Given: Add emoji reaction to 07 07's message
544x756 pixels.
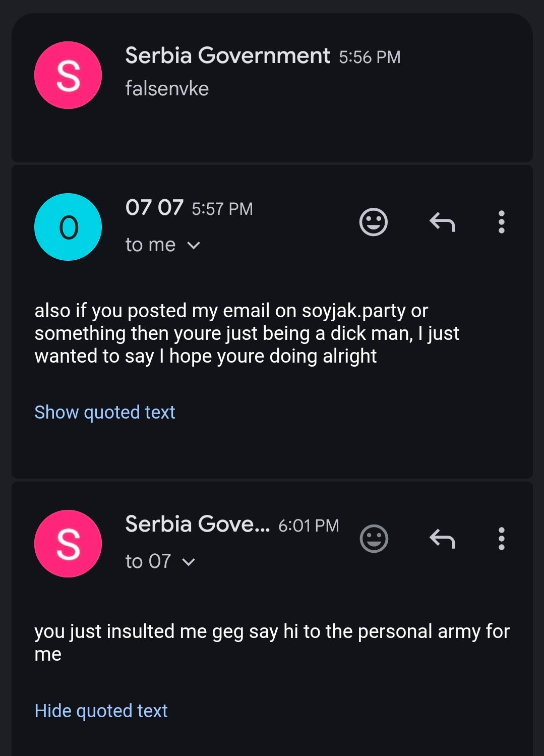Looking at the screenshot, I should [373, 222].
